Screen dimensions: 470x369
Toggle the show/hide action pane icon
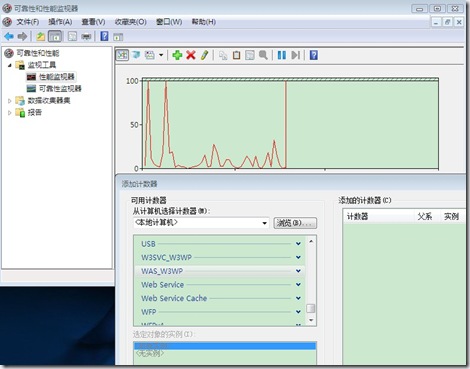(118, 37)
